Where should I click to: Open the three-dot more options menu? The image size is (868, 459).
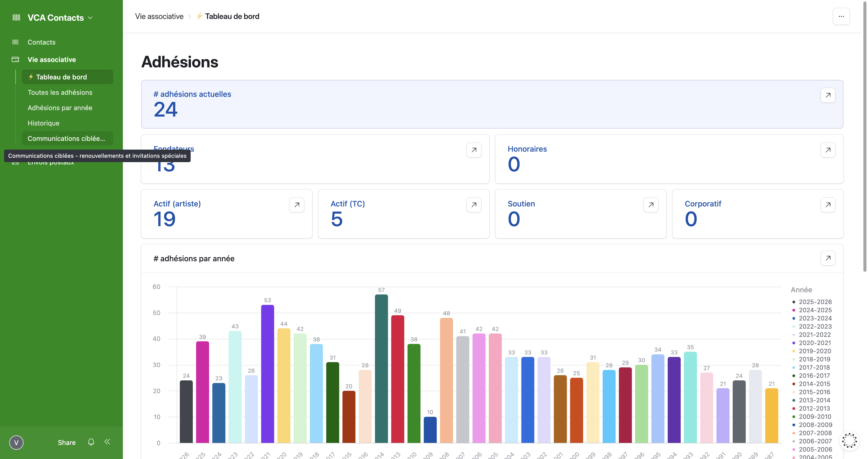click(x=841, y=16)
